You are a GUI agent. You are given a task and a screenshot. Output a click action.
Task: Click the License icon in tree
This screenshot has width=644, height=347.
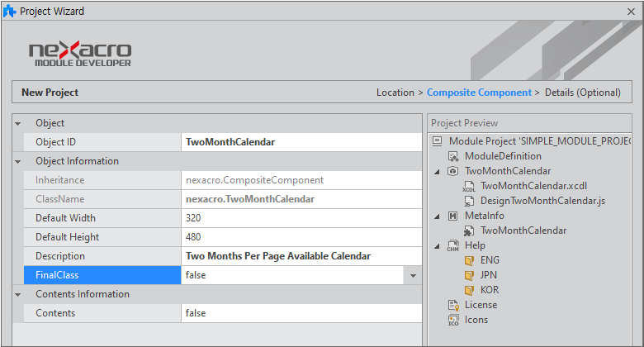pyautogui.click(x=452, y=305)
